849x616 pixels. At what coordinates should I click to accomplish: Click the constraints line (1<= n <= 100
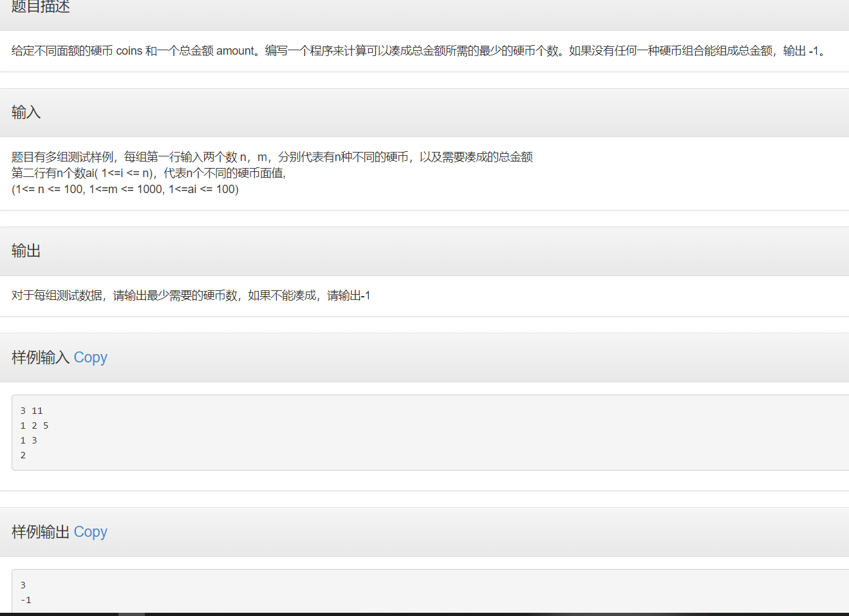[x=125, y=189]
